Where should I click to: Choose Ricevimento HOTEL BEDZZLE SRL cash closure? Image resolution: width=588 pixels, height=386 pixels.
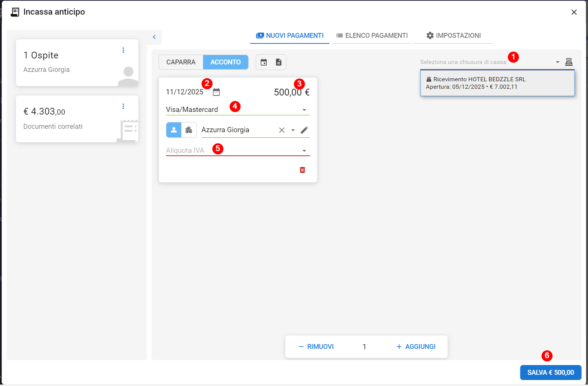point(497,83)
